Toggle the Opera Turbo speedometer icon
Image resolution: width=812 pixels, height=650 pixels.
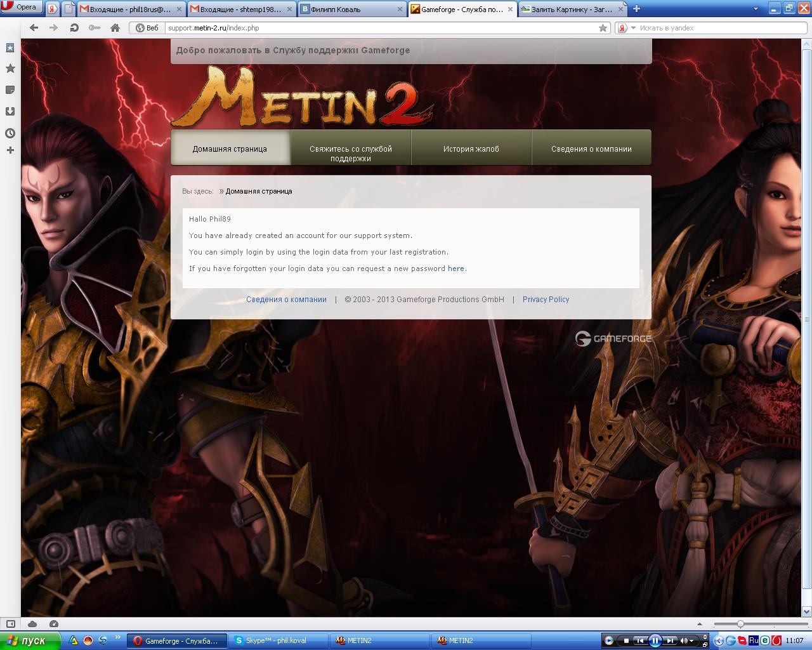pos(54,624)
